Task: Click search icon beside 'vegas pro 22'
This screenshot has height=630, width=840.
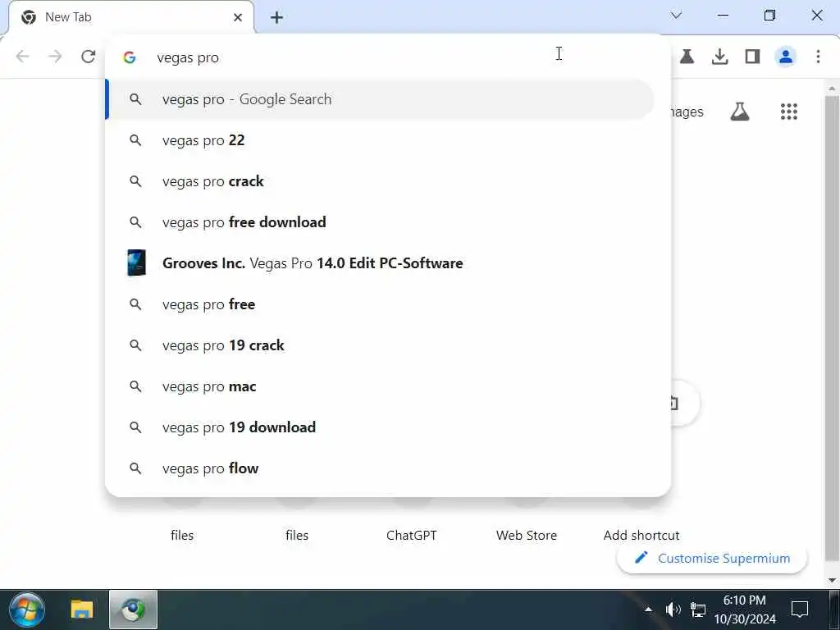Action: [135, 140]
